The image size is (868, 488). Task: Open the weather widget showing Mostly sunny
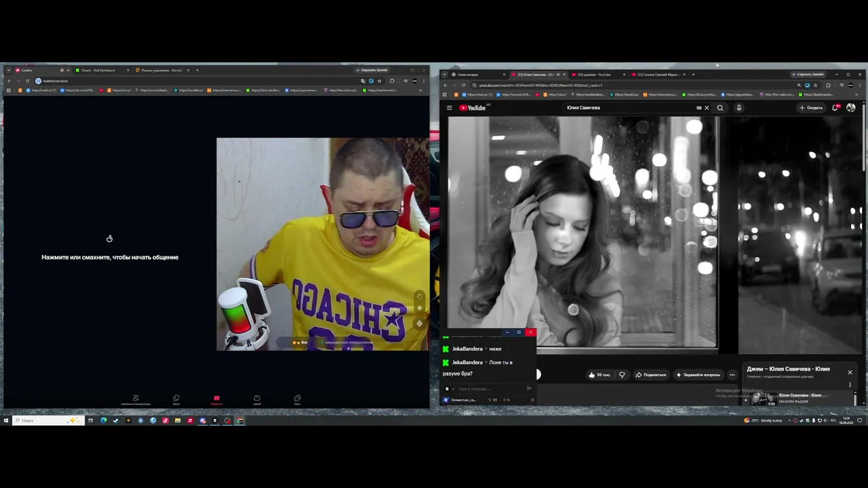[764, 420]
